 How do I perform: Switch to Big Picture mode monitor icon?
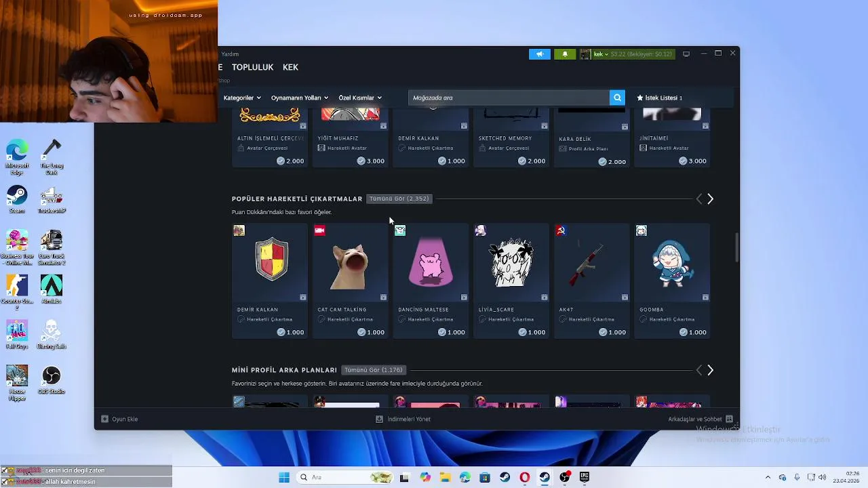686,54
